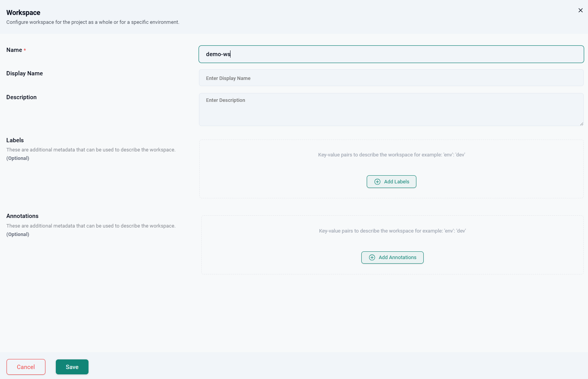Click Cancel to discard workspace changes
Viewport: 588px width, 379px height.
pyautogui.click(x=26, y=367)
